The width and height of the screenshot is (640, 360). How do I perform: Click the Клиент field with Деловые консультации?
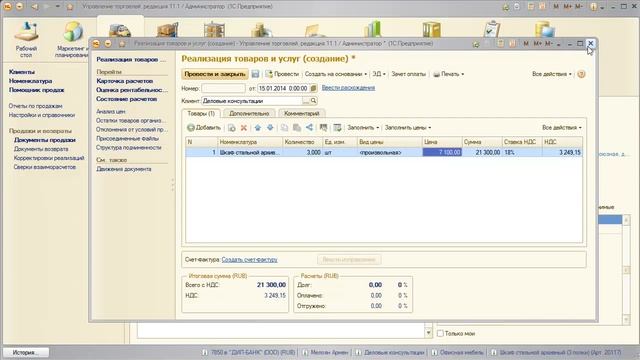pyautogui.click(x=252, y=101)
